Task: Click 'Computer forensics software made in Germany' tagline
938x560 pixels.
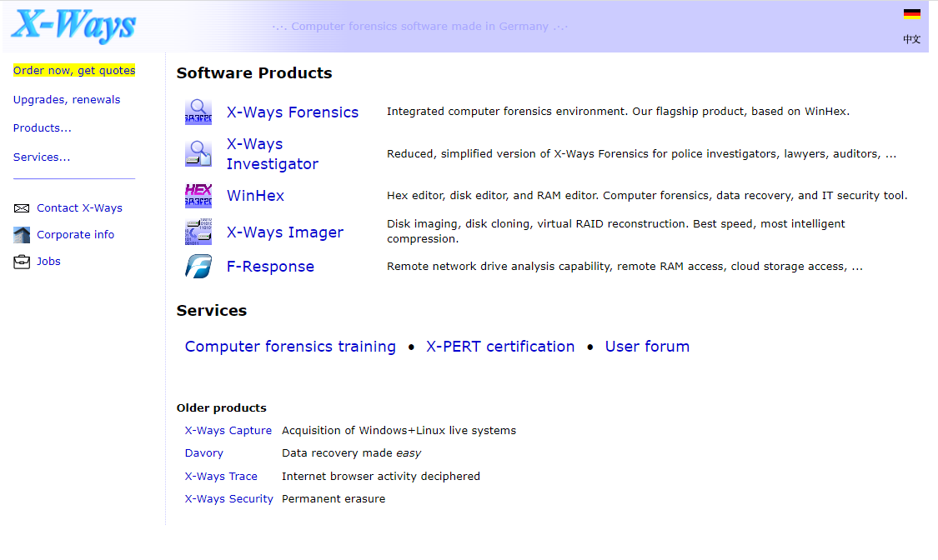Action: [420, 27]
